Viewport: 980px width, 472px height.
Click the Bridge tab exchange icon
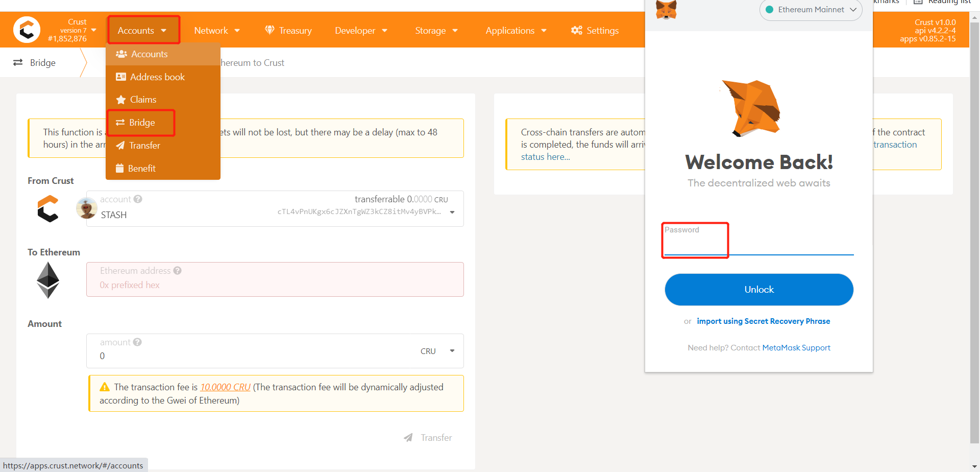(18, 62)
